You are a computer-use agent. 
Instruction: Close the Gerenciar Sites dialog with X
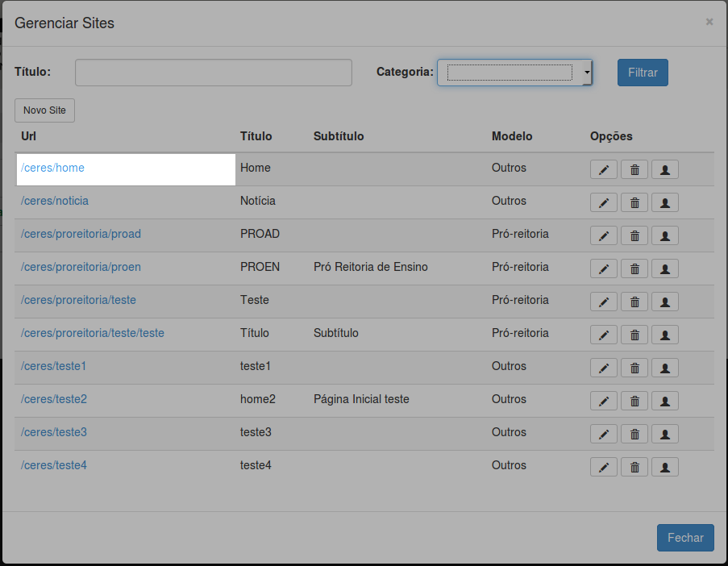[x=709, y=22]
